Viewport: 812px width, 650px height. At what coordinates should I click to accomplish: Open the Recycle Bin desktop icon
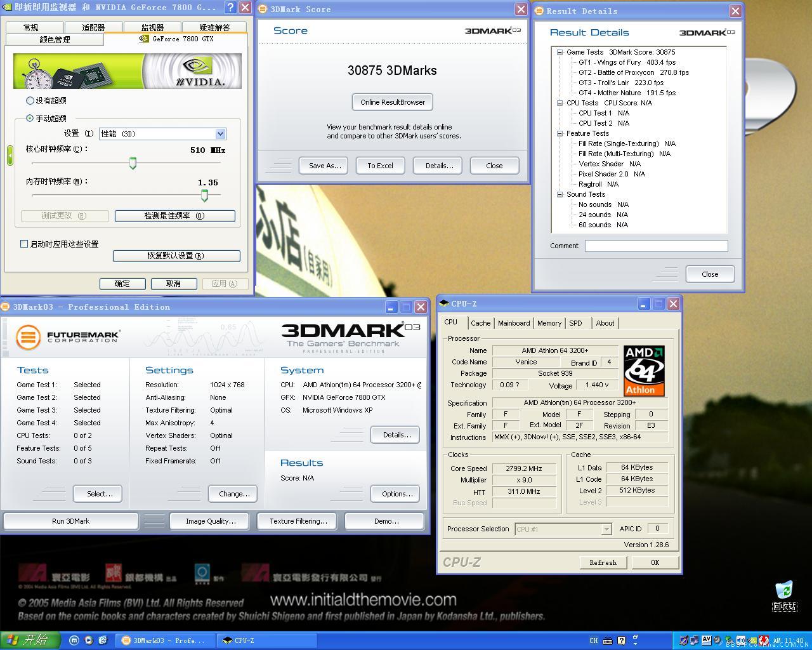(784, 595)
